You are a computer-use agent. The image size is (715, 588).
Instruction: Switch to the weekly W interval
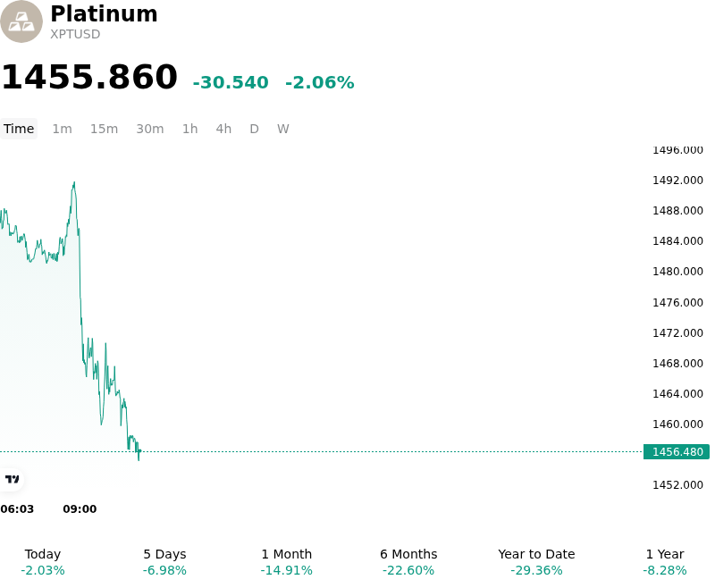click(x=282, y=129)
